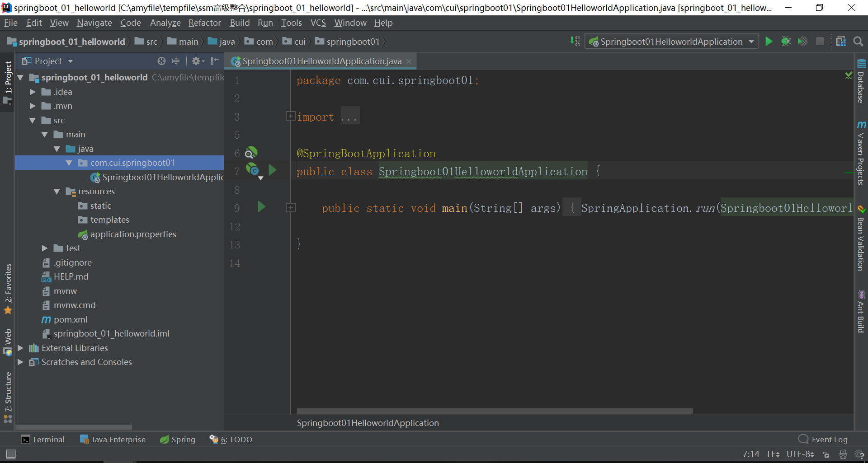
Task: Open the Database tool window
Action: point(861,81)
